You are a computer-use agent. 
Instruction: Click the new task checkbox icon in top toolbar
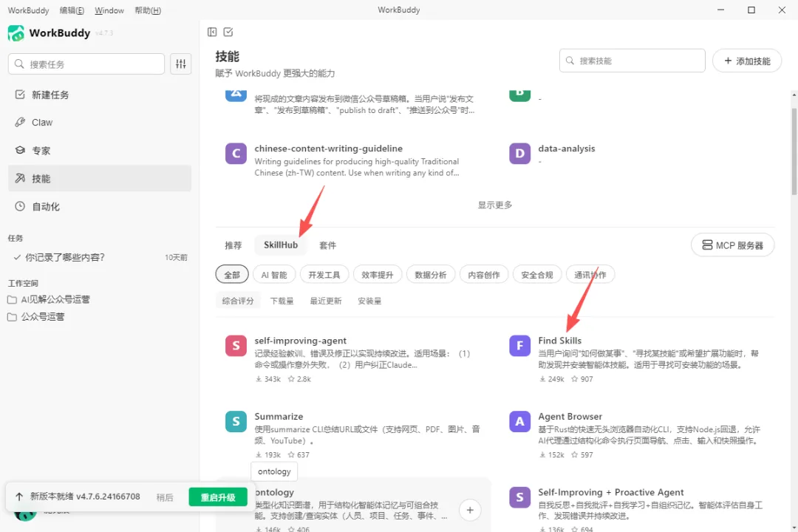click(x=228, y=32)
